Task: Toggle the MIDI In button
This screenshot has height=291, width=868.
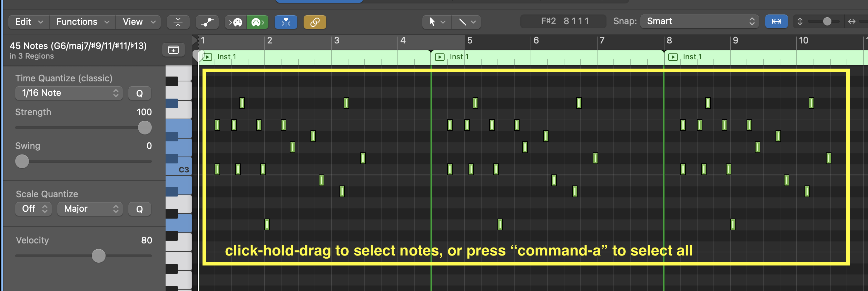Action: (236, 22)
